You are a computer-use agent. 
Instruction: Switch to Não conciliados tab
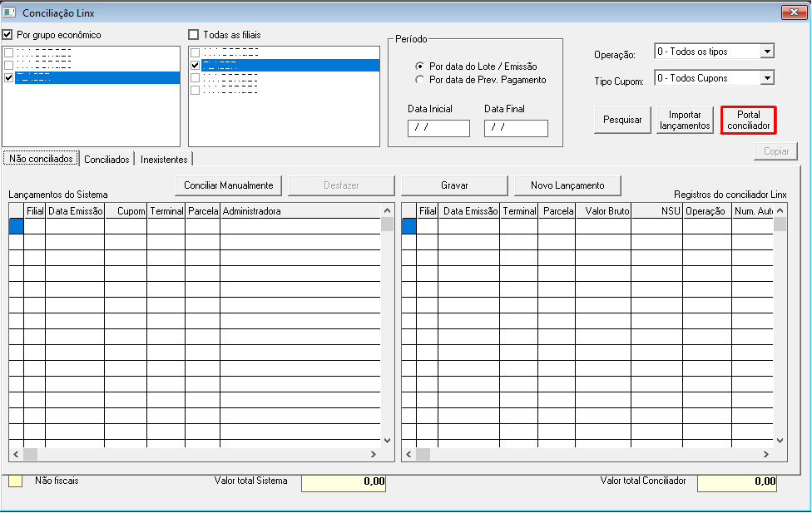pos(41,159)
